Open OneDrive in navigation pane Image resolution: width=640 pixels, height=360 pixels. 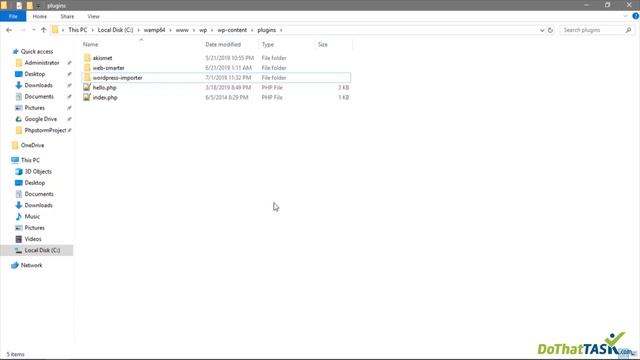32,145
